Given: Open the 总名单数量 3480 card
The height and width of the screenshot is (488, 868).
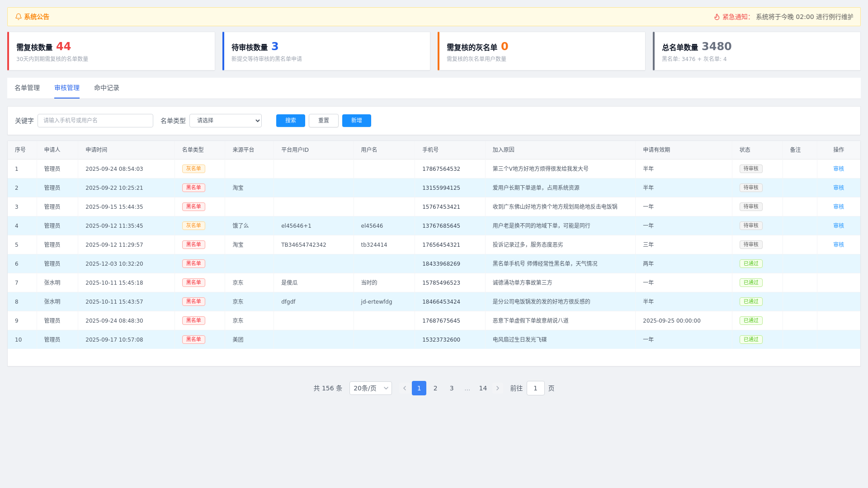Looking at the screenshot, I should click(x=757, y=51).
